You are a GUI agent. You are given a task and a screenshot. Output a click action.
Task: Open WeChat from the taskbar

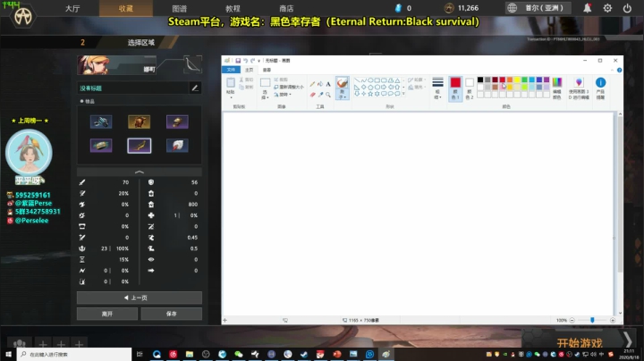pyautogui.click(x=239, y=354)
